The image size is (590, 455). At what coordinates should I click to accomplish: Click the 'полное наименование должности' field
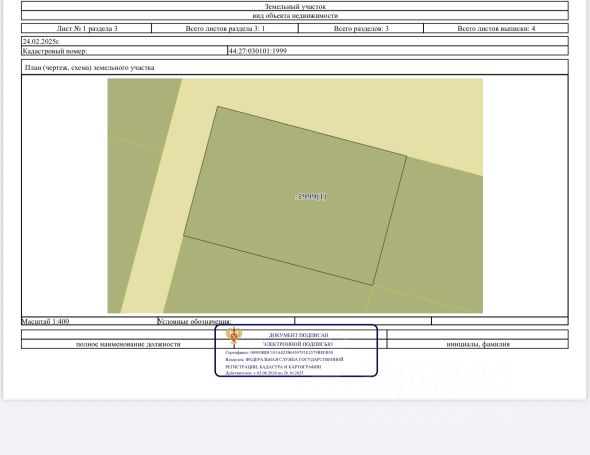click(x=128, y=344)
